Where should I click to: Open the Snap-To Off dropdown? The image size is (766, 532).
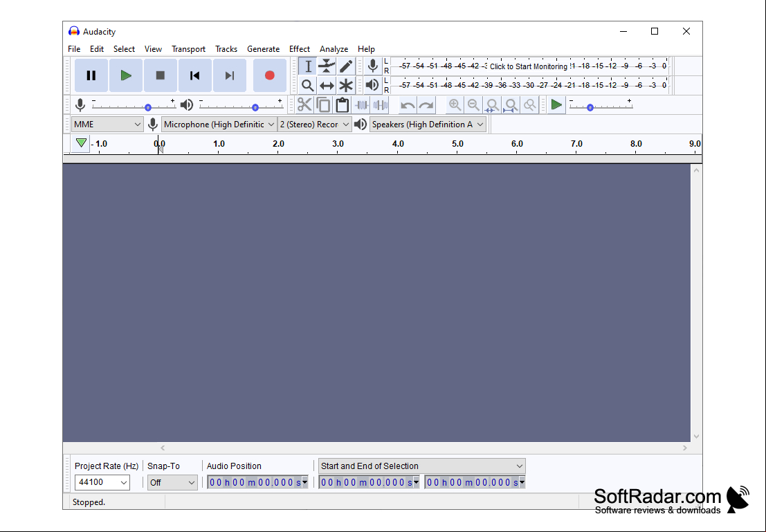pos(172,482)
